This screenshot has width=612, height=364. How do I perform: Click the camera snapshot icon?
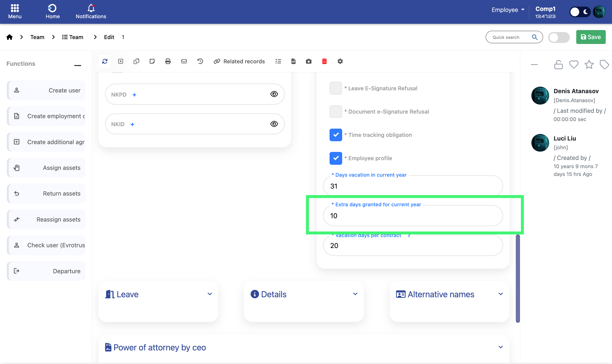coord(309,61)
